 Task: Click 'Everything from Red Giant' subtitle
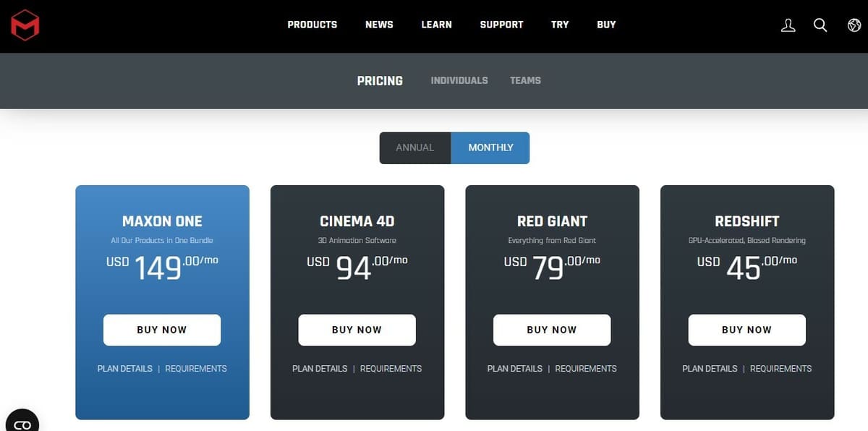pos(552,240)
